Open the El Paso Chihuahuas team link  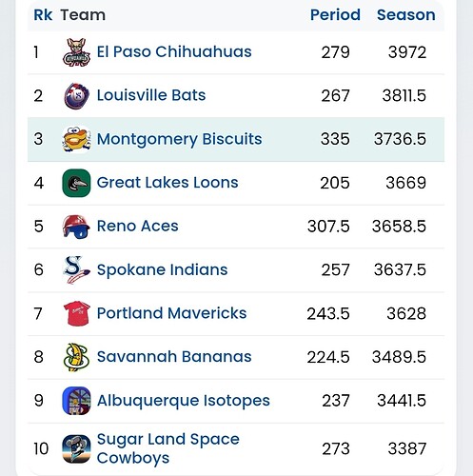[x=174, y=51]
